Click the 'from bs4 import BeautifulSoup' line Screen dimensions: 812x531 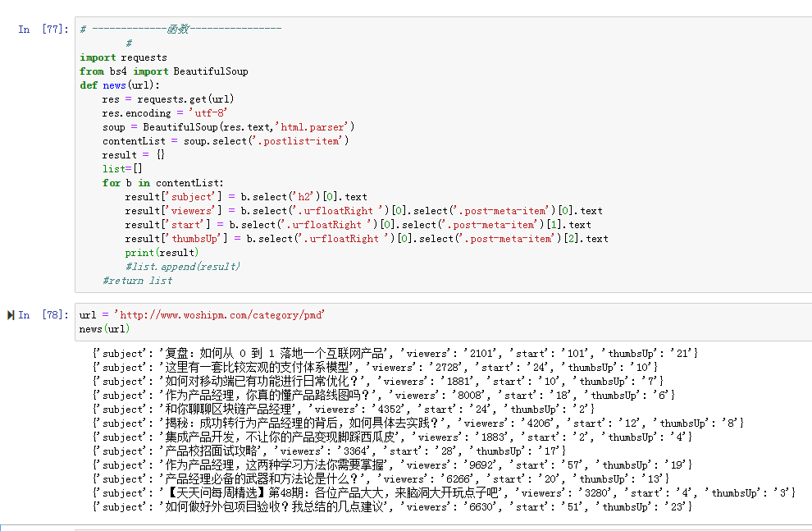[164, 71]
